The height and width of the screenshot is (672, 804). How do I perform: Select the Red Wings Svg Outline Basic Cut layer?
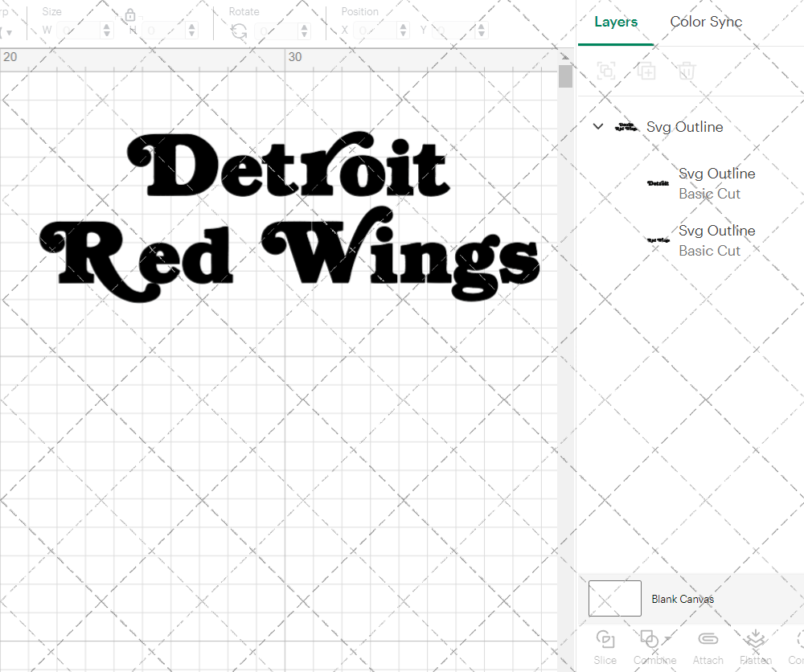[x=716, y=240]
